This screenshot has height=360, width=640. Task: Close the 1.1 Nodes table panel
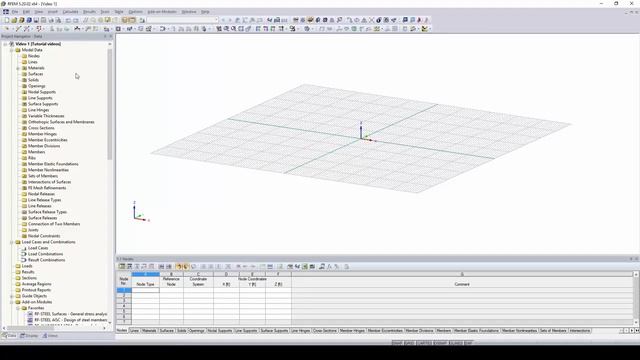click(636, 259)
